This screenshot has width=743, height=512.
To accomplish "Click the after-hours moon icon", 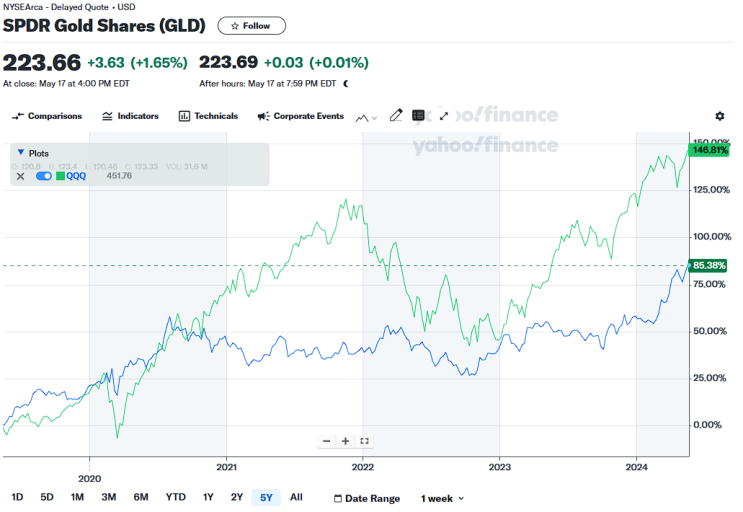I will click(346, 84).
